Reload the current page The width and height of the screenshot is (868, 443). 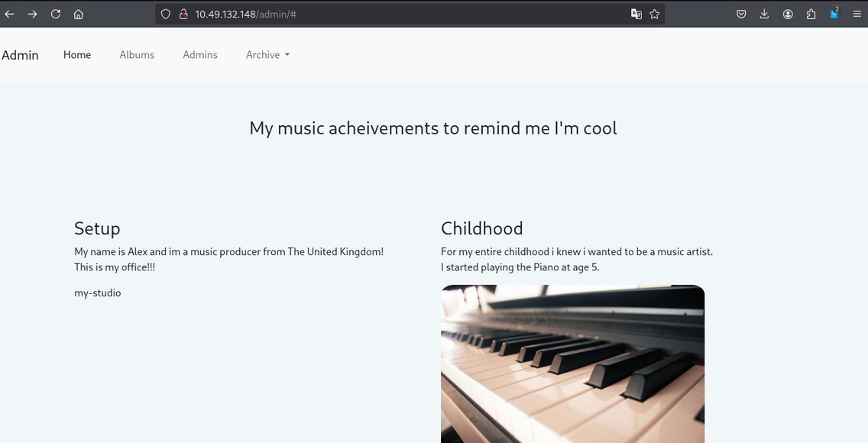tap(56, 14)
